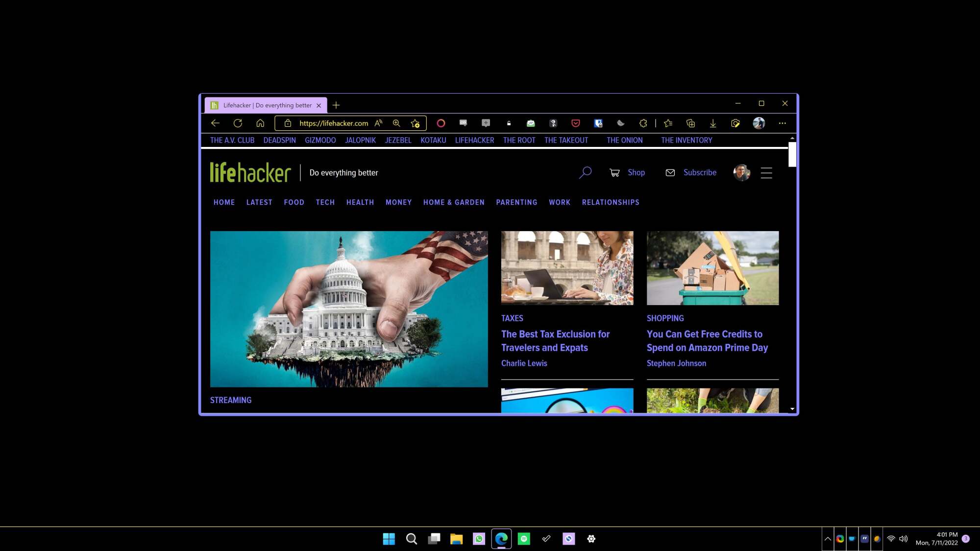Open the Pocket extension icon
Viewport: 980px width, 551px height.
tap(576, 123)
